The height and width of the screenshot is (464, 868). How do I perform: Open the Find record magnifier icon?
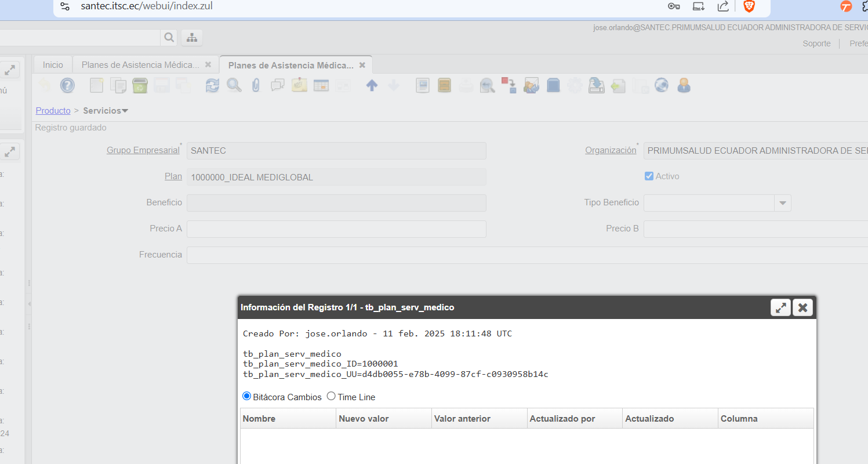click(234, 86)
